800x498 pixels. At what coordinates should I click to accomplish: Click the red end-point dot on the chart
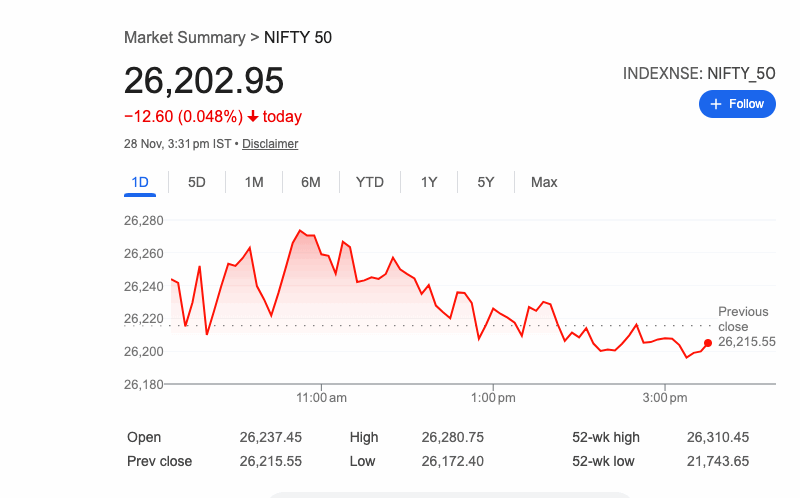pos(708,343)
